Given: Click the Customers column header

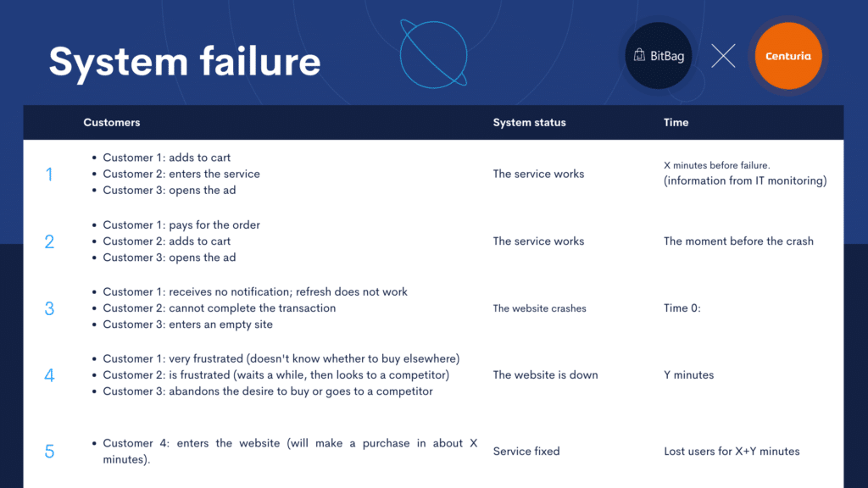Looking at the screenshot, I should coord(112,122).
